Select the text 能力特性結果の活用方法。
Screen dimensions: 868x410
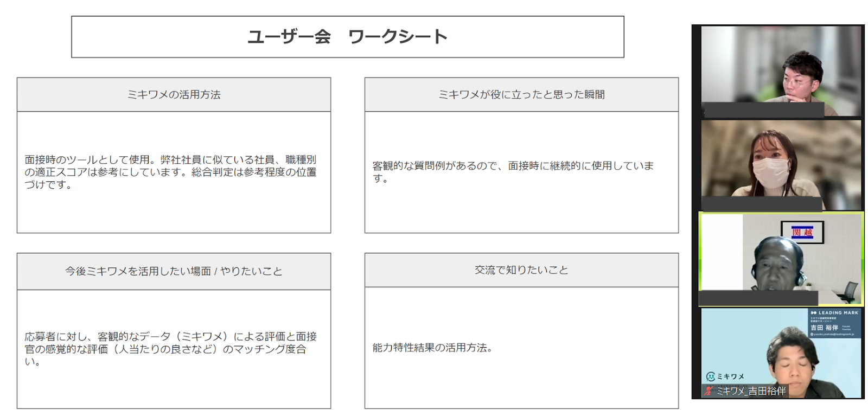click(x=432, y=348)
